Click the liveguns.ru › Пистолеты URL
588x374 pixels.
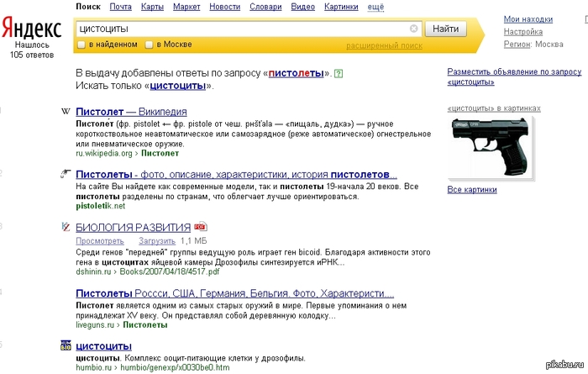coord(122,325)
